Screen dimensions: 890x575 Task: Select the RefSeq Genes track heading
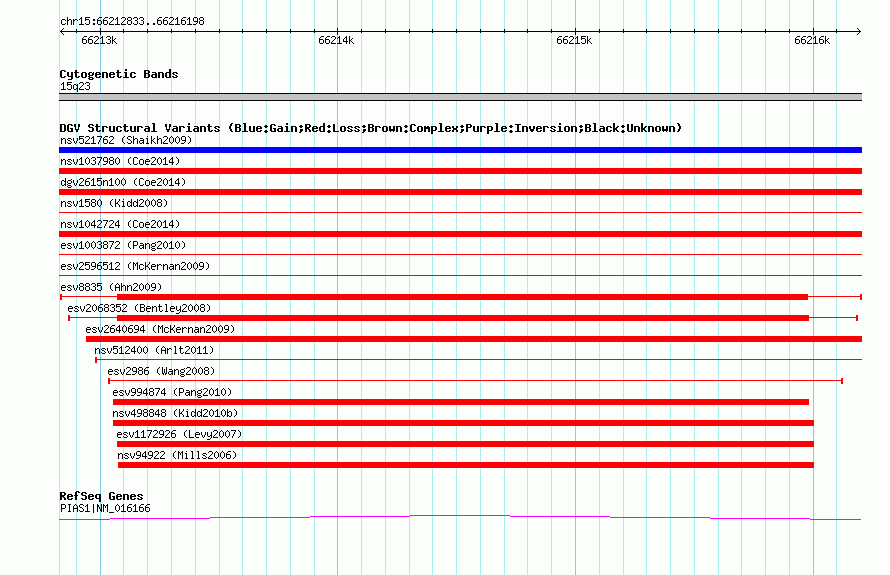(101, 496)
